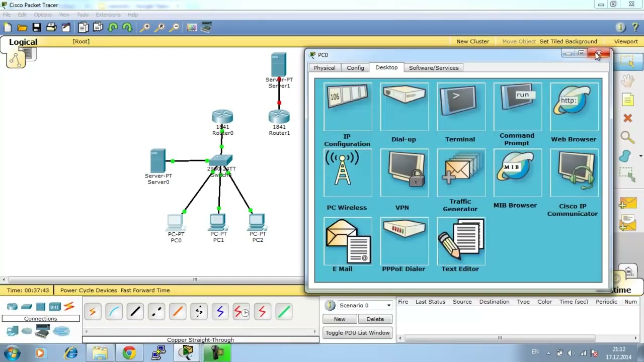Choose the Fiber orange cable

(177, 312)
